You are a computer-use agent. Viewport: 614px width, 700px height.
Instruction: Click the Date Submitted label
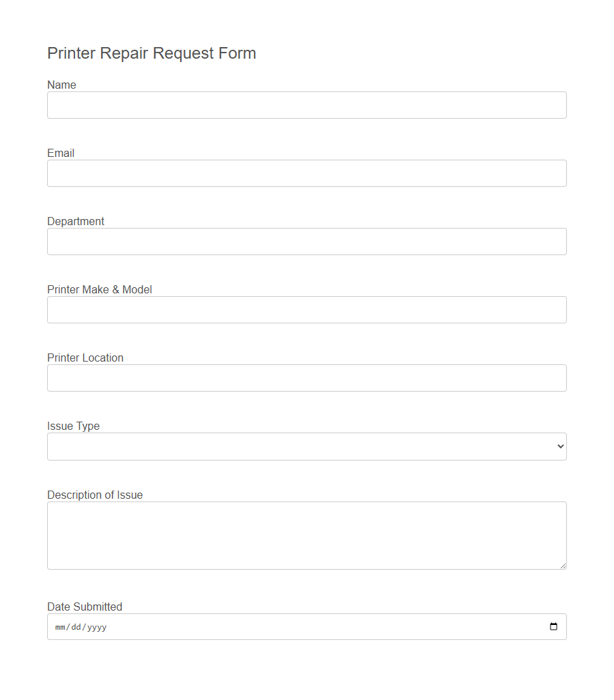[84, 607]
